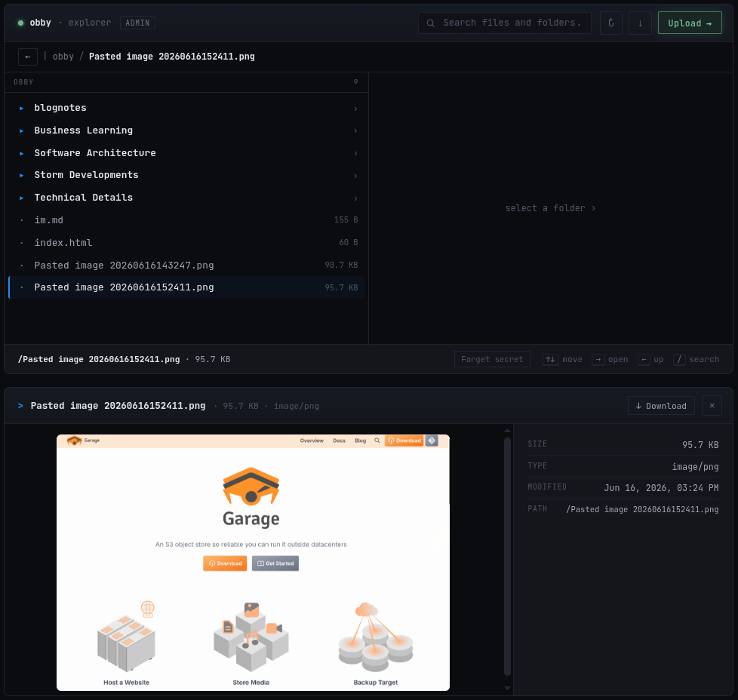The height and width of the screenshot is (700, 738).
Task: Click the Upload button
Action: (x=690, y=23)
